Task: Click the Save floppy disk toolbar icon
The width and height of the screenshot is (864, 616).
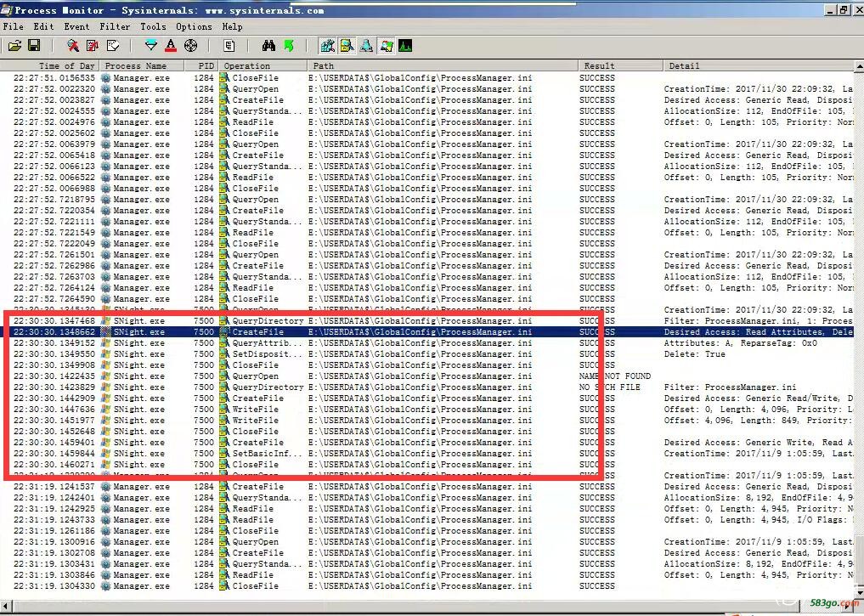Action: [x=34, y=46]
